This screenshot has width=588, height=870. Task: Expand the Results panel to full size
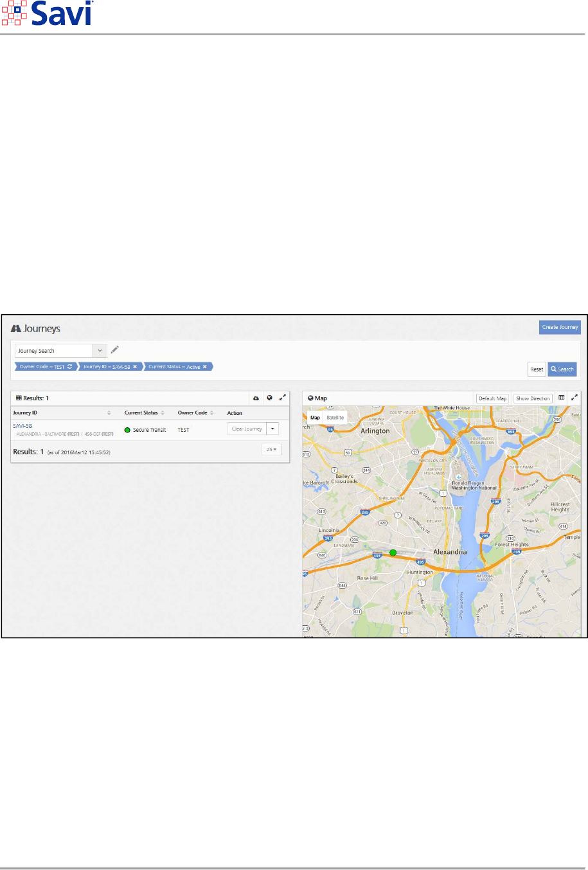click(283, 398)
